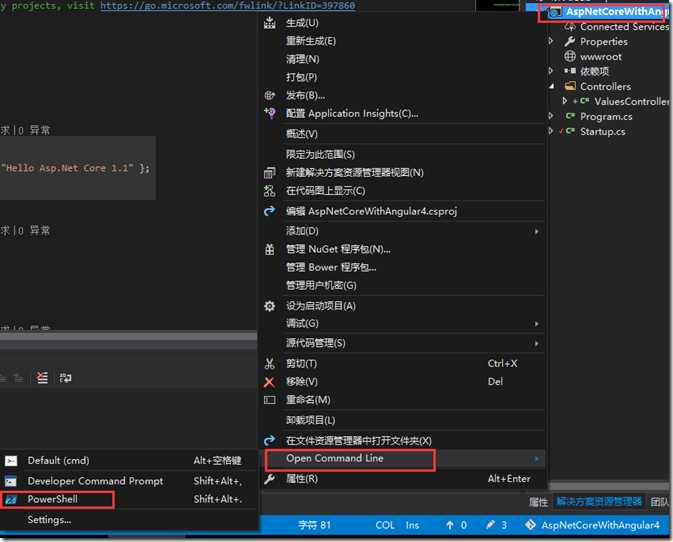Click the editor horizontal scrollbar
The width and height of the screenshot is (673, 542).
coord(128,336)
